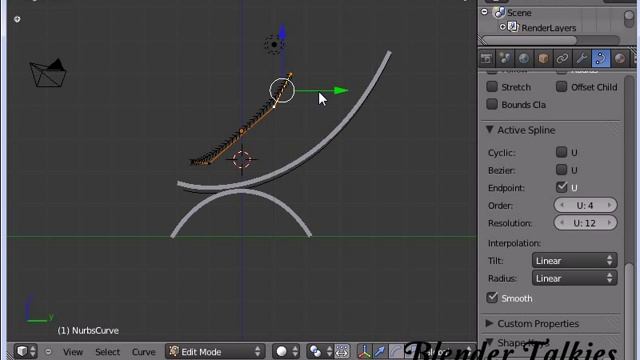Open the World properties globe icon
Viewport: 640px width, 360px height.
(x=524, y=58)
